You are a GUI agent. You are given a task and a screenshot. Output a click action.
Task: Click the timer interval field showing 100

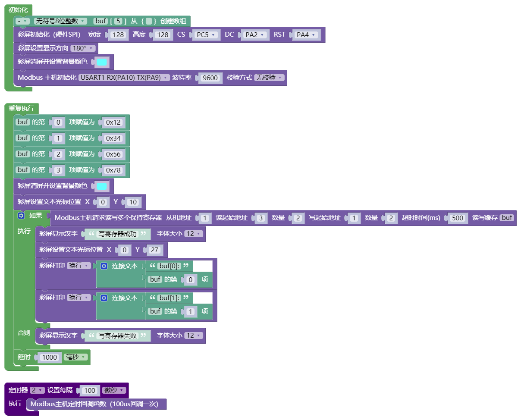point(89,391)
